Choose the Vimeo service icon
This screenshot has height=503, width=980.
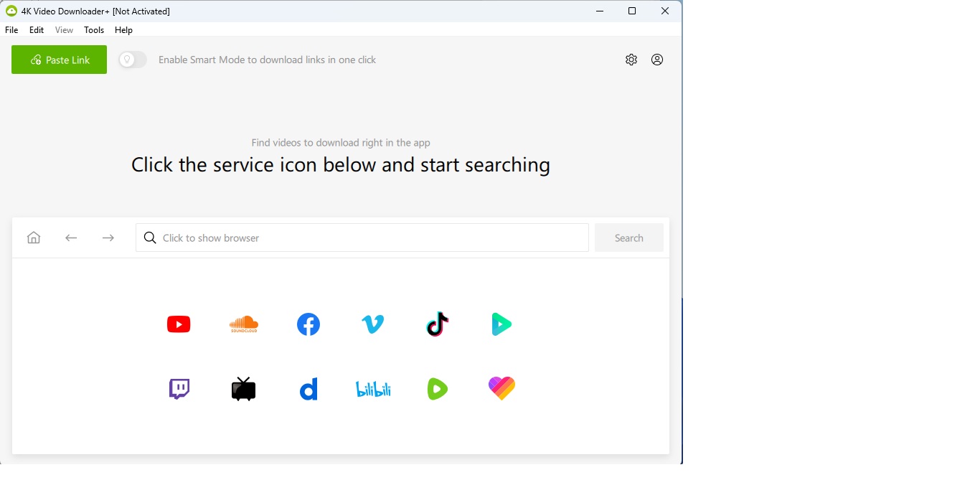373,324
